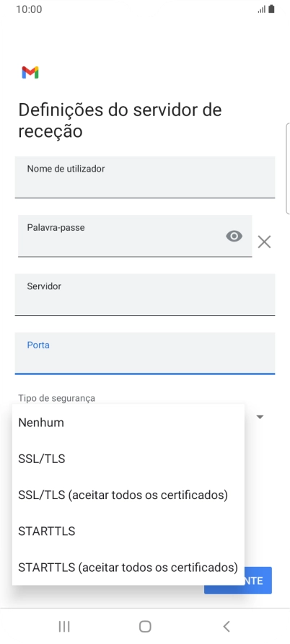Image resolution: width=290 pixels, height=644 pixels.
Task: Tap the battery status icon
Action: click(x=271, y=9)
